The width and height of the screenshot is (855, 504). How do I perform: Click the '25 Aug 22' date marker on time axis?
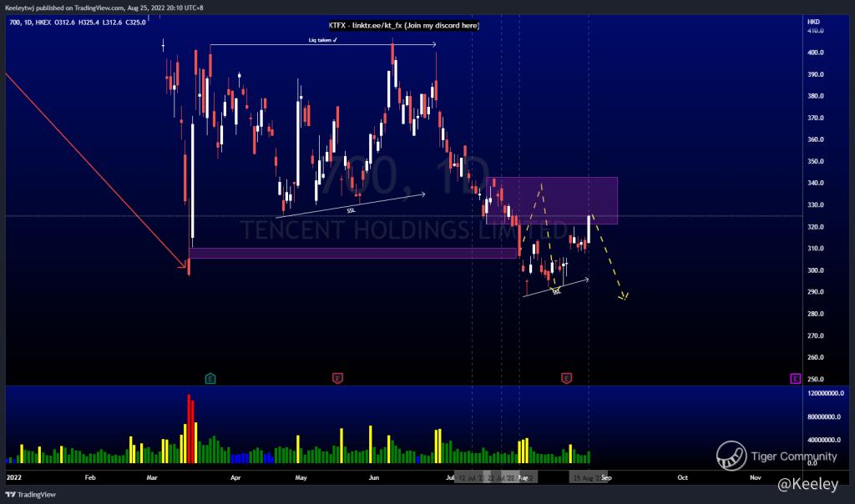coord(588,478)
